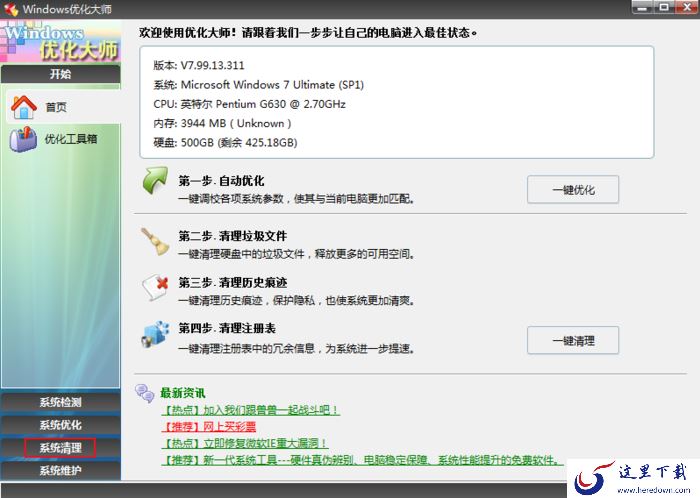Click the 最新资讯 heading

click(183, 393)
